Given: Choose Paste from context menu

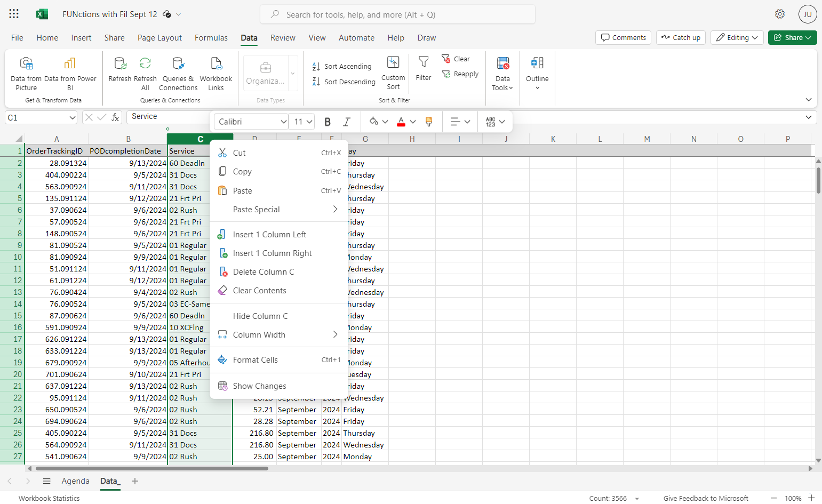Looking at the screenshot, I should [279, 190].
